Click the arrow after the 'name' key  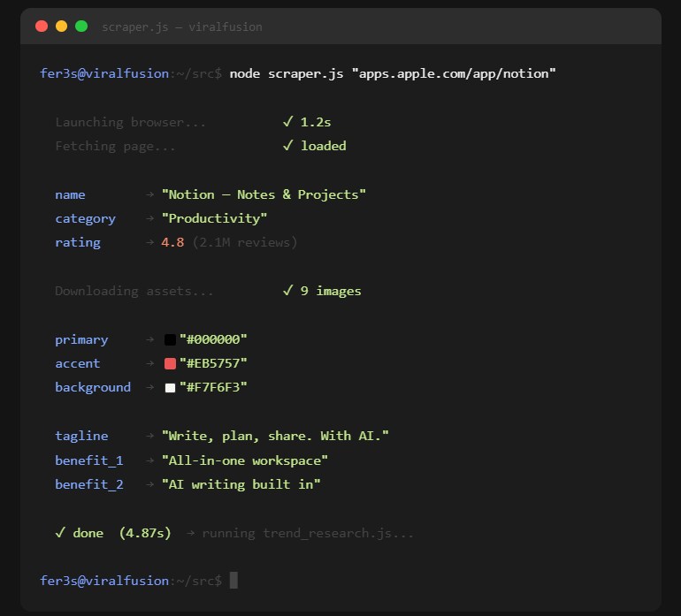(x=150, y=195)
